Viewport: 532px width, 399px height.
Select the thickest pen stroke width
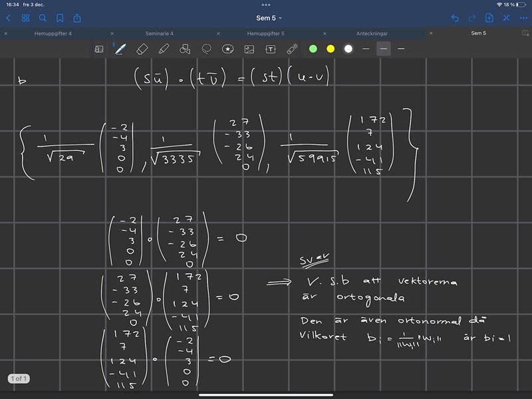[401, 49]
